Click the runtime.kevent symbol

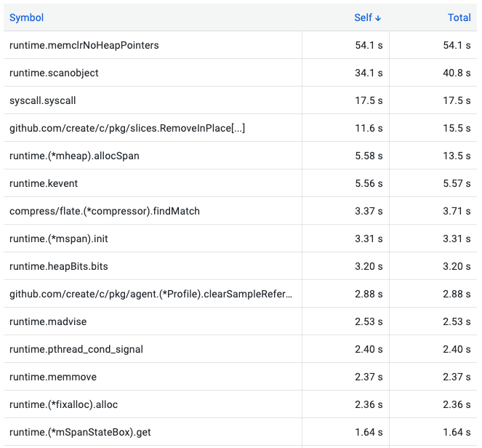coord(44,183)
